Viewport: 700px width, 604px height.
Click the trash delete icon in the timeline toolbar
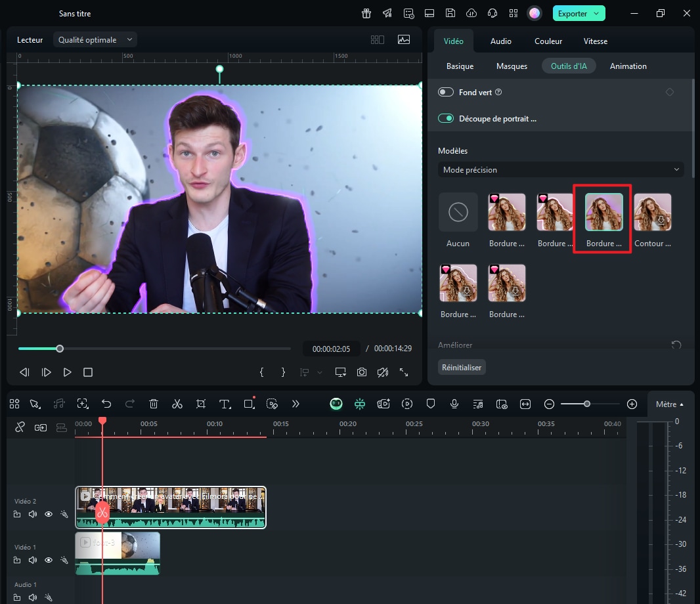coord(154,404)
